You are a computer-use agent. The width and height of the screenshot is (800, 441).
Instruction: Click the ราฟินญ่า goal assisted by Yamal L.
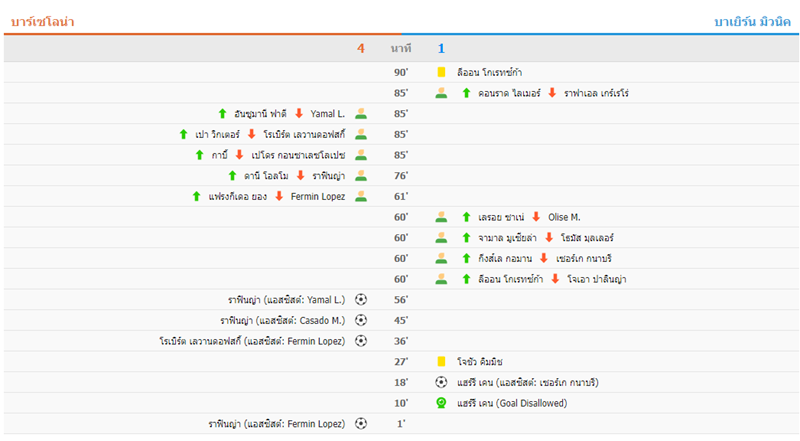pyautogui.click(x=286, y=300)
